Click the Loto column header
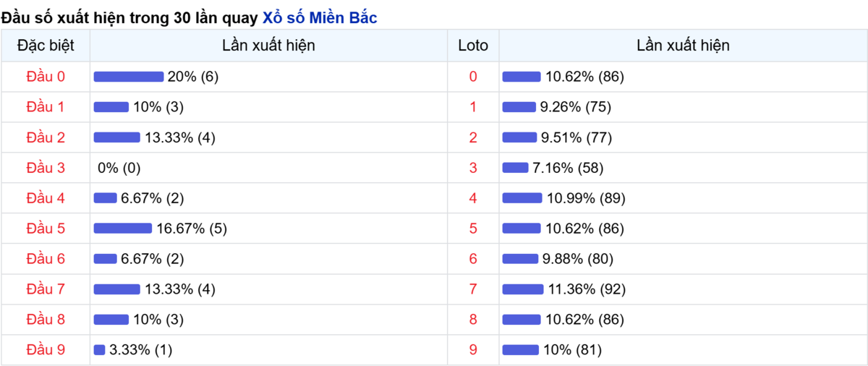This screenshot has width=868, height=366. click(473, 46)
